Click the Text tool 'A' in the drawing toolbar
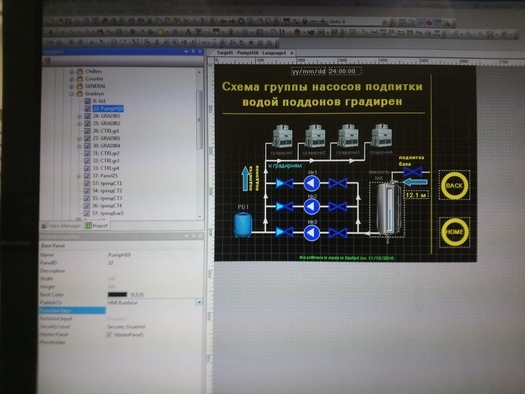This screenshot has height=394, width=525. (x=188, y=32)
